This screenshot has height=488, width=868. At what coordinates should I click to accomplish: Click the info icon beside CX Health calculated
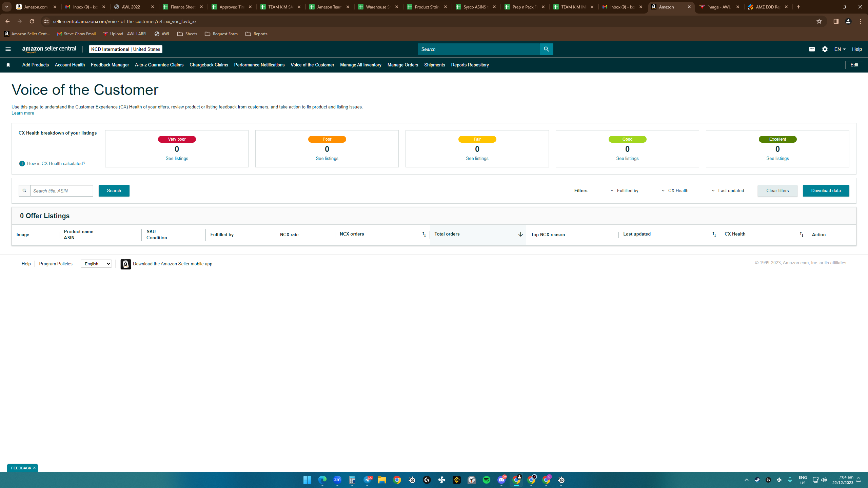pos(22,164)
